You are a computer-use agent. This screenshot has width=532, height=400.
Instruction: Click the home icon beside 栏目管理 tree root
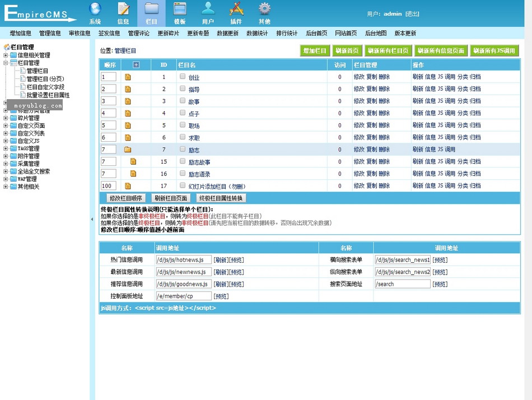[7, 47]
